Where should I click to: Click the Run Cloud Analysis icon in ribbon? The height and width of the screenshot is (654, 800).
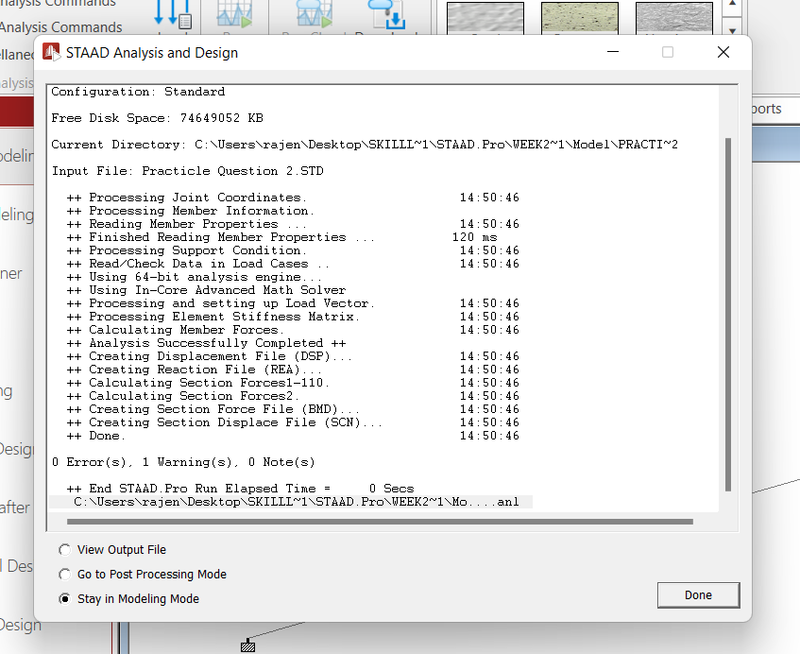coord(314,14)
